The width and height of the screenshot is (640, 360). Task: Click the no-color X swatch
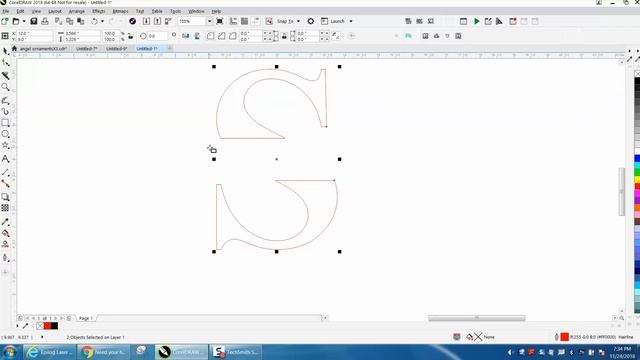(40, 326)
